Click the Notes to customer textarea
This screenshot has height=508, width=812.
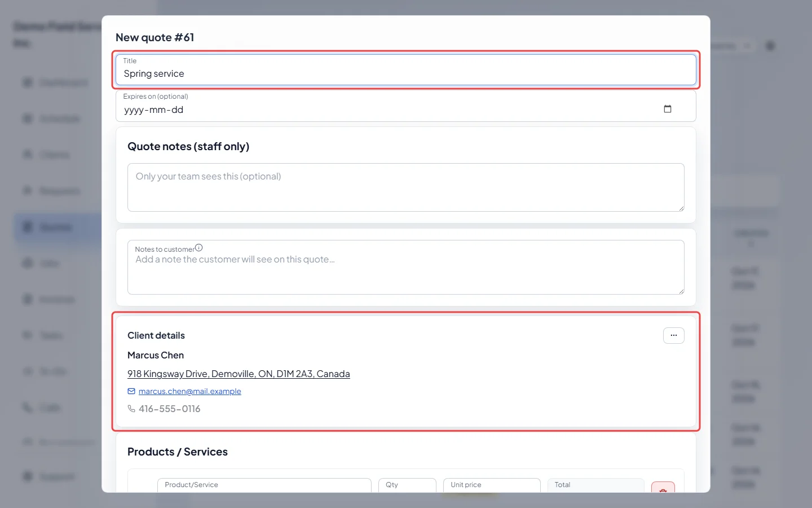406,268
